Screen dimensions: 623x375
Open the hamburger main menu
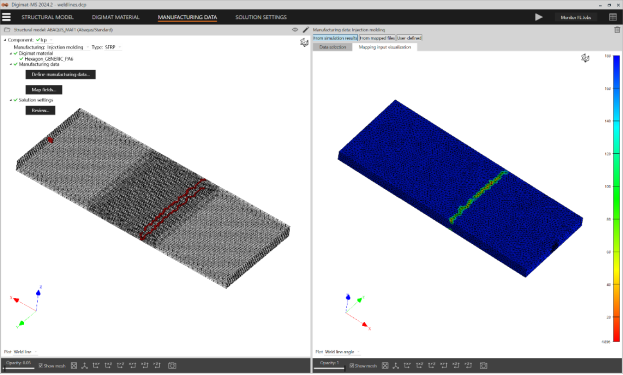coord(6,17)
